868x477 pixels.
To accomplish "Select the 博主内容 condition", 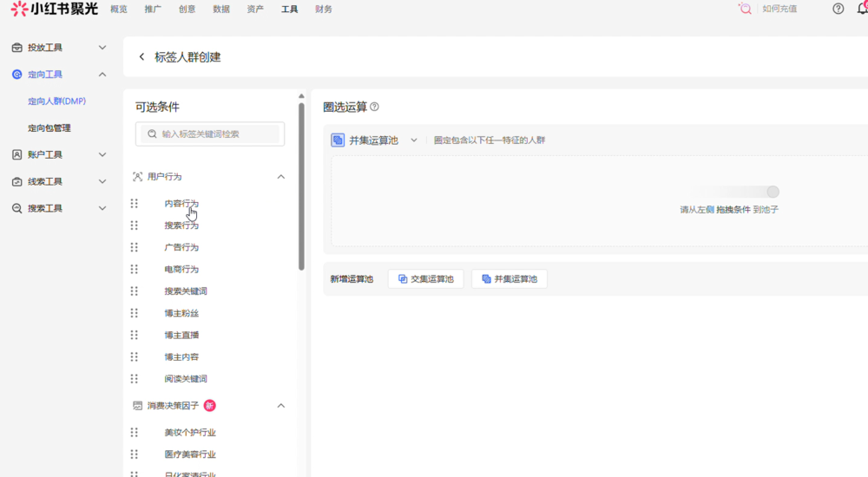I will (x=181, y=357).
